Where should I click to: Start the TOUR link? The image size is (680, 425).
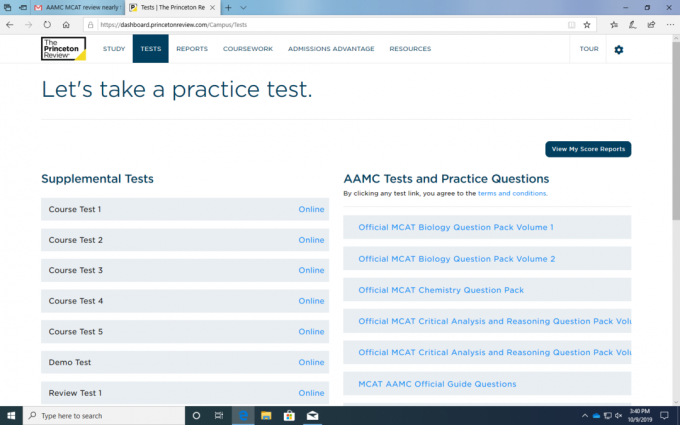589,49
